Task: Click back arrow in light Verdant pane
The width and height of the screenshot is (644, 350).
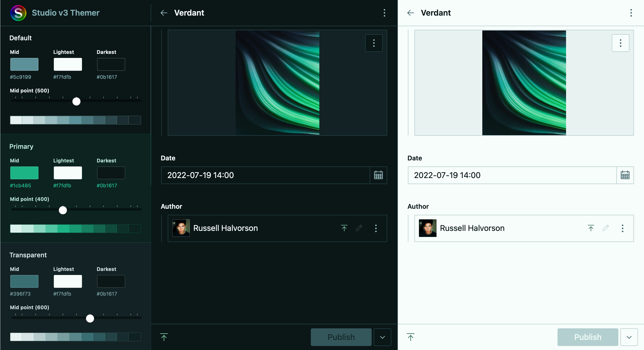Action: [411, 13]
